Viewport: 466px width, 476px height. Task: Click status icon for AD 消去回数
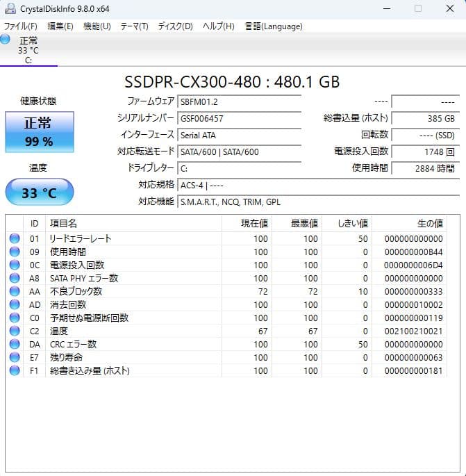[15, 304]
